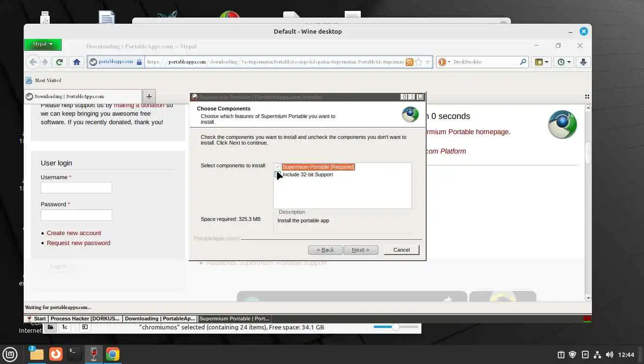Open the History clock dropdown
This screenshot has height=364, width=644.
point(563,62)
